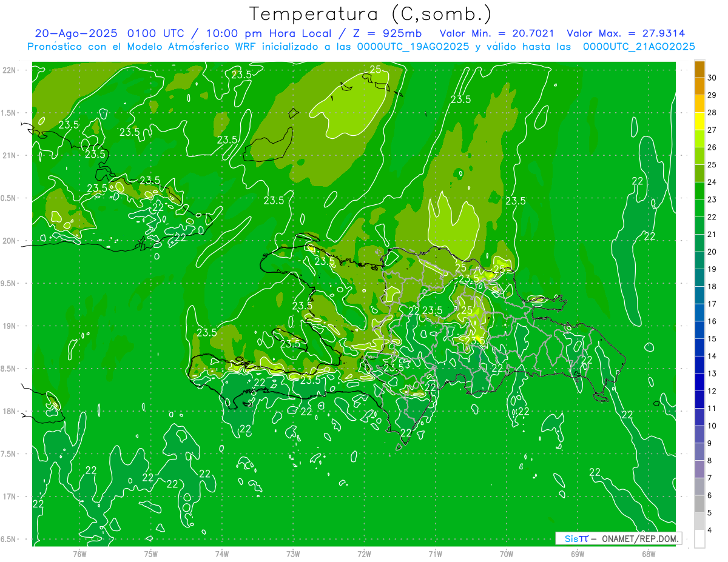Screen dimensions: 728x562
Task: Pick the orange swatch above legend value 30
Action: [699, 69]
